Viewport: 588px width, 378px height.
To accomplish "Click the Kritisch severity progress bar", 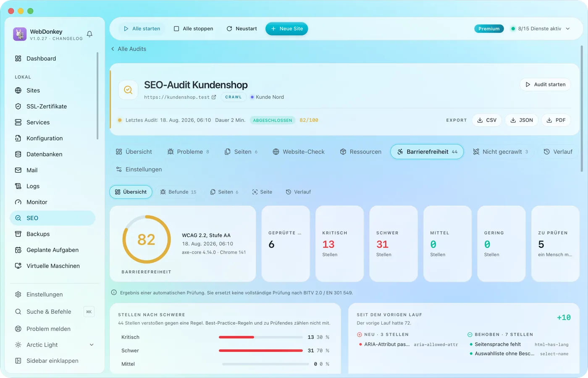I will point(261,337).
